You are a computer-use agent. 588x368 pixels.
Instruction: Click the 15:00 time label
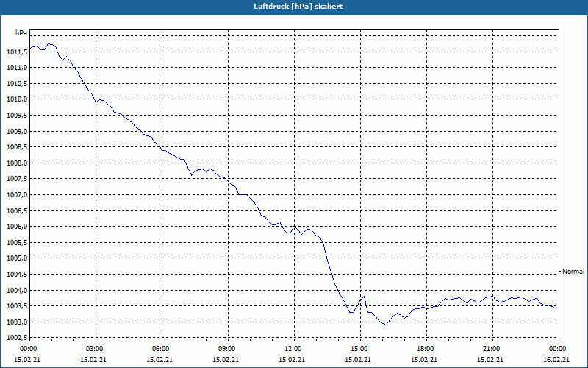pos(359,349)
